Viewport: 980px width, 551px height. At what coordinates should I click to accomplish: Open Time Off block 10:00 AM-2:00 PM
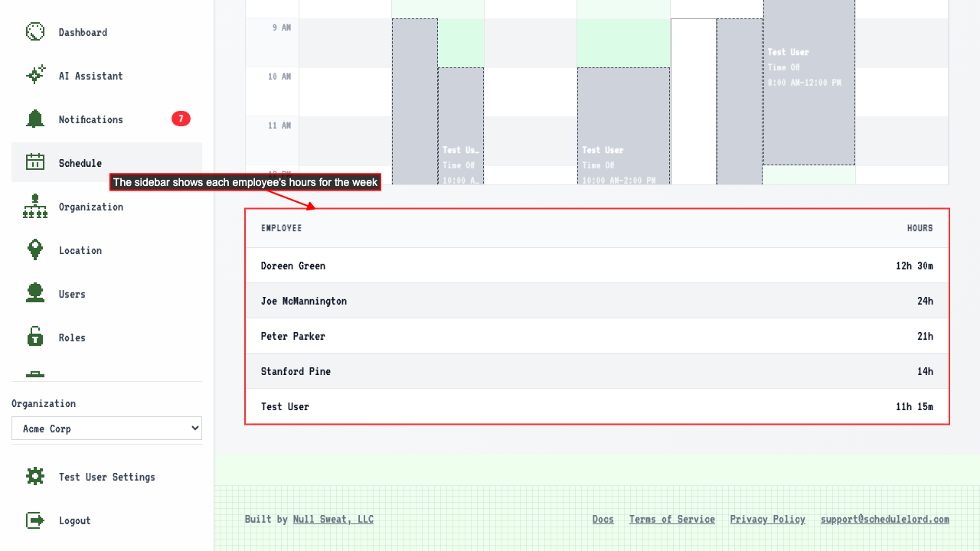(x=623, y=126)
